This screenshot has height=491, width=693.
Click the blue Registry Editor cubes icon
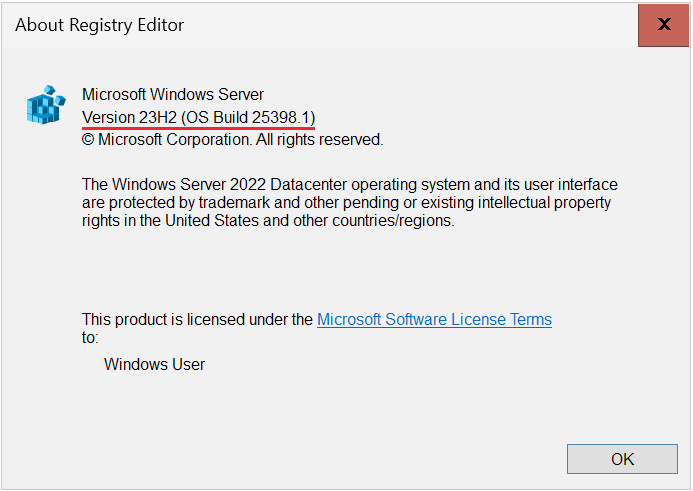pyautogui.click(x=46, y=105)
